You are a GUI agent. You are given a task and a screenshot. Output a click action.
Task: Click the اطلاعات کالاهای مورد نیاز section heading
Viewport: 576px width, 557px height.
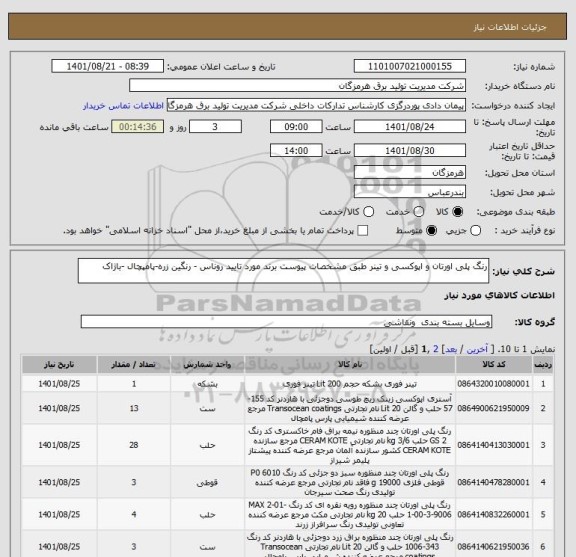click(x=500, y=295)
